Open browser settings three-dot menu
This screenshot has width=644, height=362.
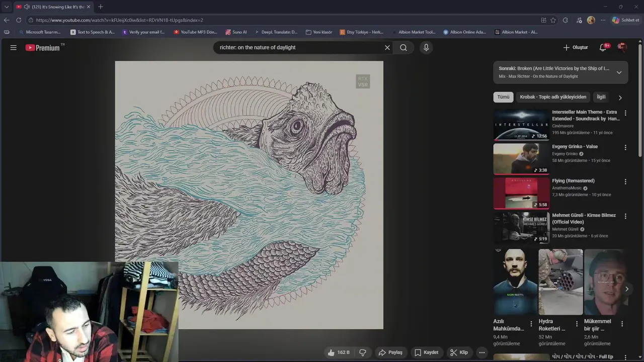click(603, 20)
